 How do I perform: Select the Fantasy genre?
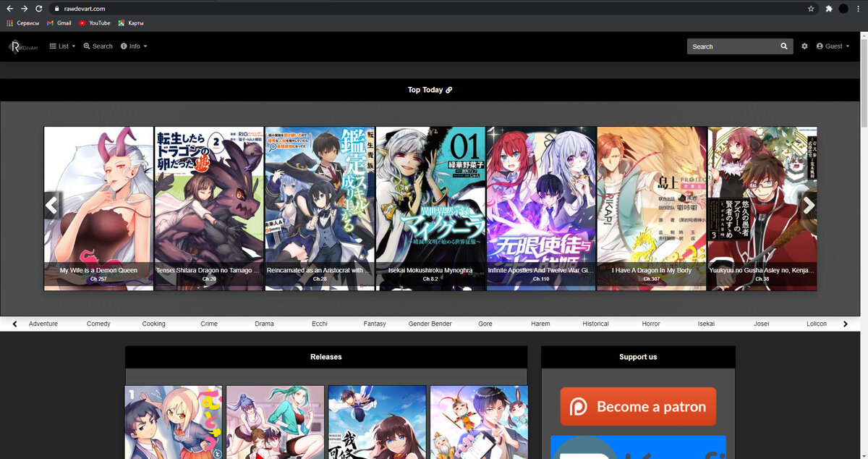coord(375,324)
